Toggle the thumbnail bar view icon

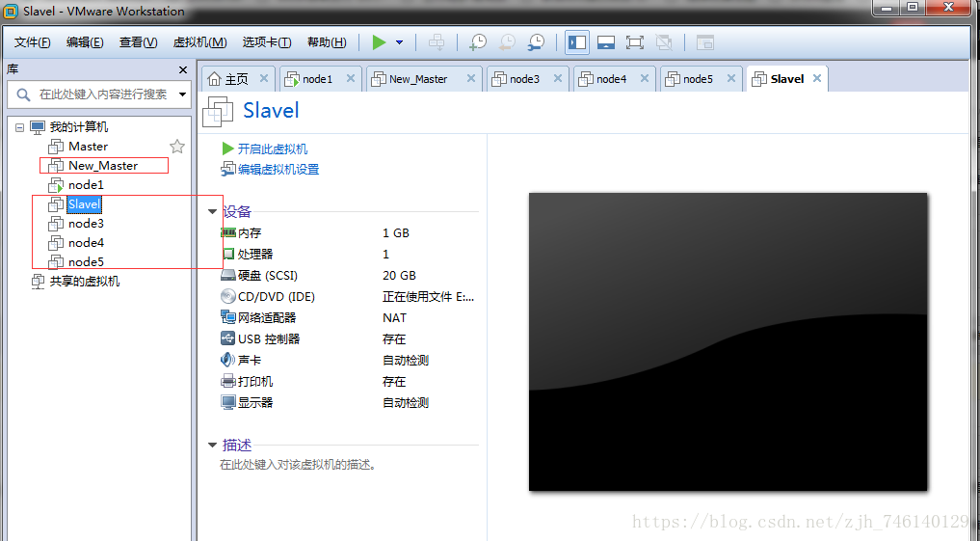point(605,42)
